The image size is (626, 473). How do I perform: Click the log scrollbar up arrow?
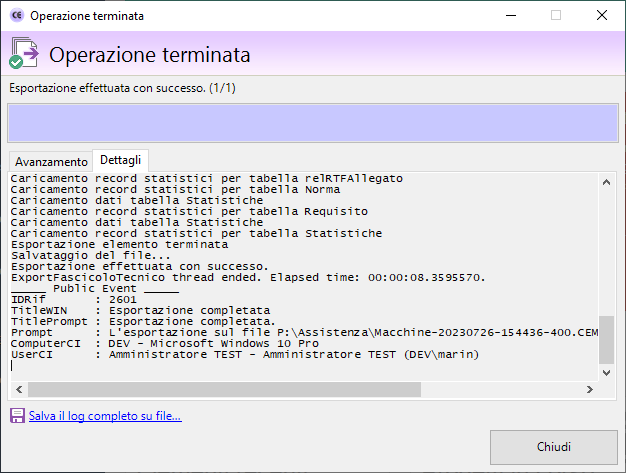coord(606,181)
